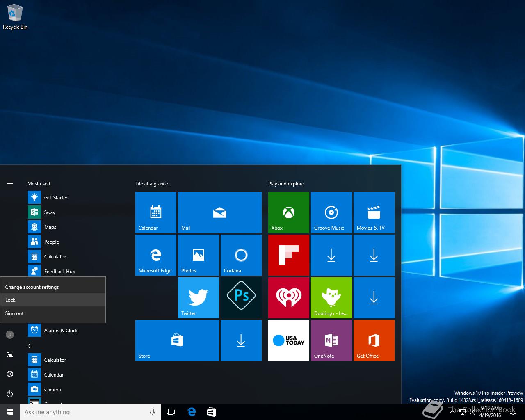Open Edge from the taskbar
This screenshot has width=525, height=420.
coord(191,412)
